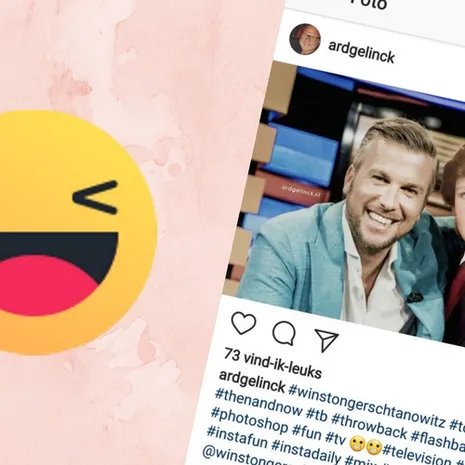
Task: Open hashtag #fun
Action: (307, 434)
